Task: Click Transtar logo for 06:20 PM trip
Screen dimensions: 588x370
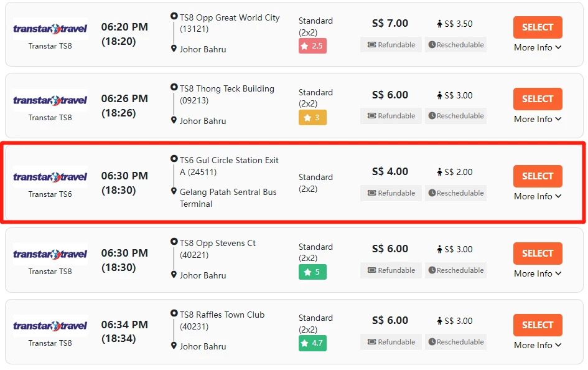Action: (x=50, y=29)
